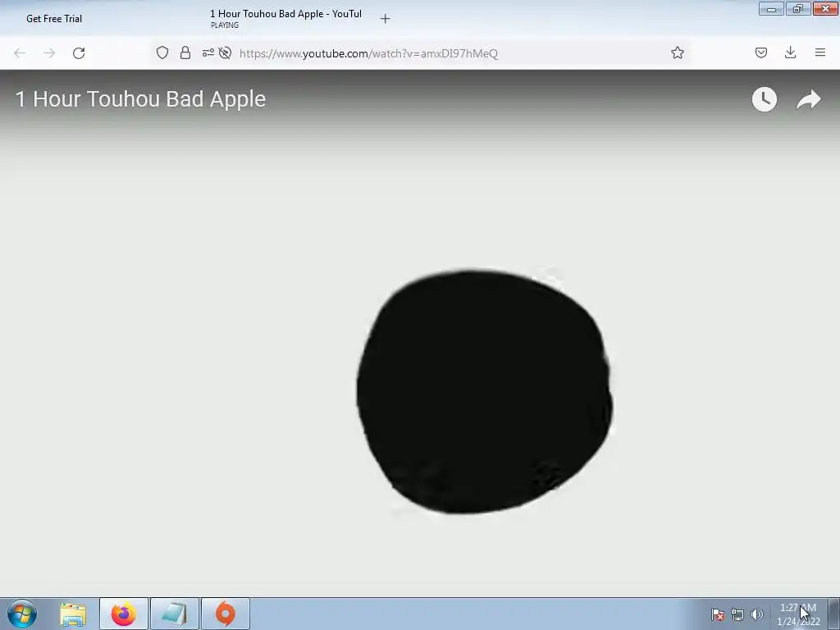Click the Show Desktop button
Image resolution: width=840 pixels, height=630 pixels.
point(834,614)
